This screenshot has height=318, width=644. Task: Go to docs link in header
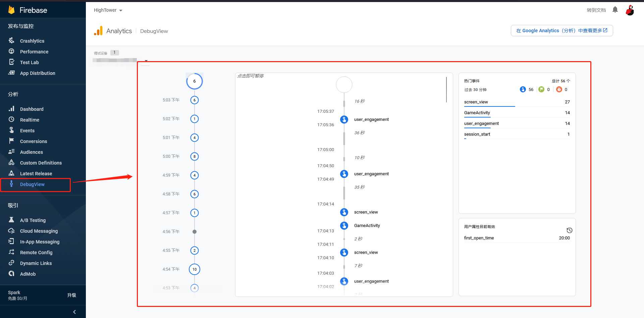click(x=596, y=10)
